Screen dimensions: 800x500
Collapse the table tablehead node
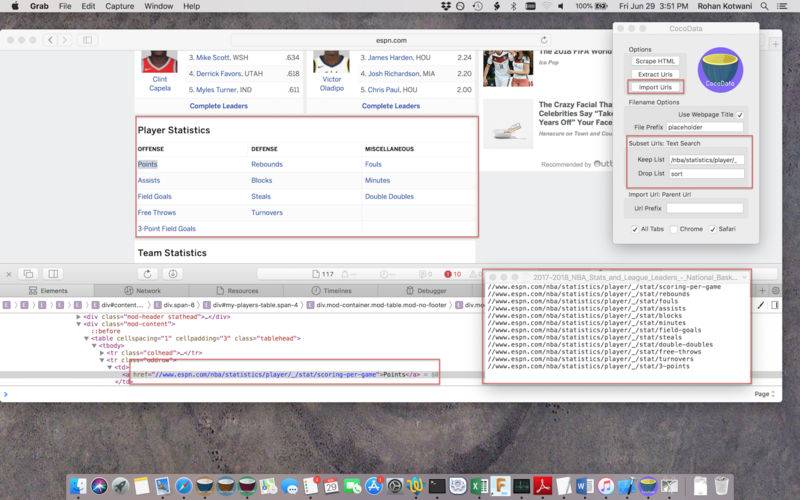tap(86, 338)
